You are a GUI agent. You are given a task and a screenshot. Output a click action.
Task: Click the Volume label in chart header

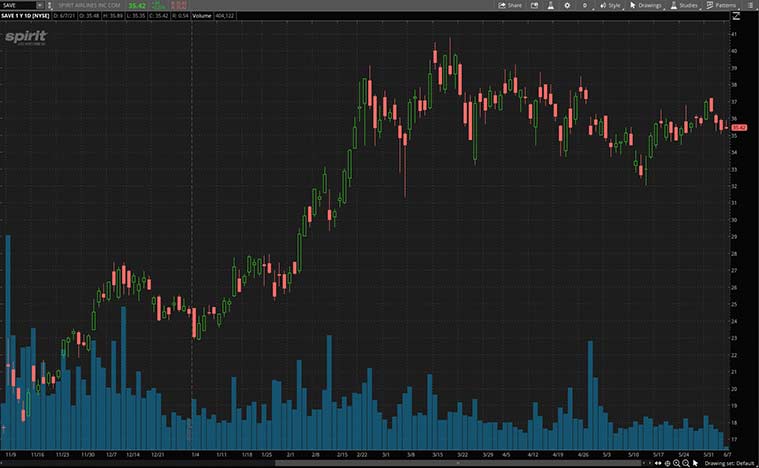pyautogui.click(x=201, y=16)
